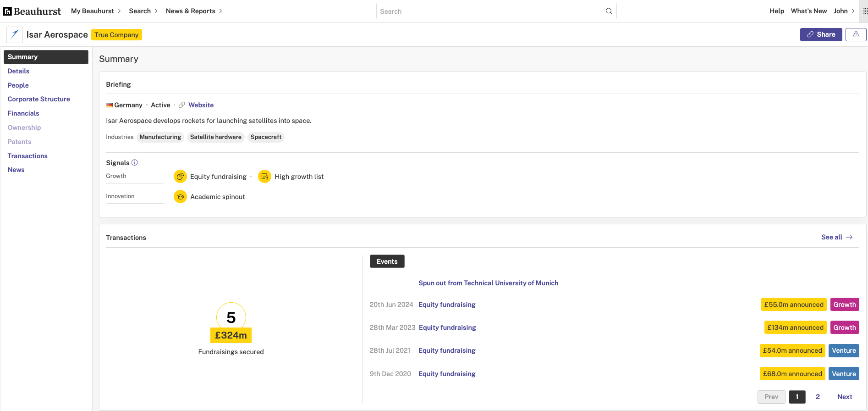Click the Next pagination button
The width and height of the screenshot is (868, 411).
(x=845, y=397)
